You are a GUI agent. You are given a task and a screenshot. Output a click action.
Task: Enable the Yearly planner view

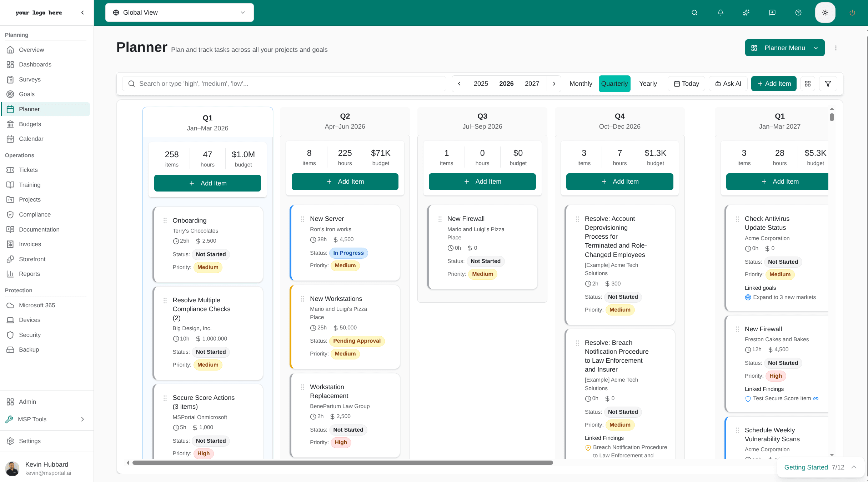point(648,83)
